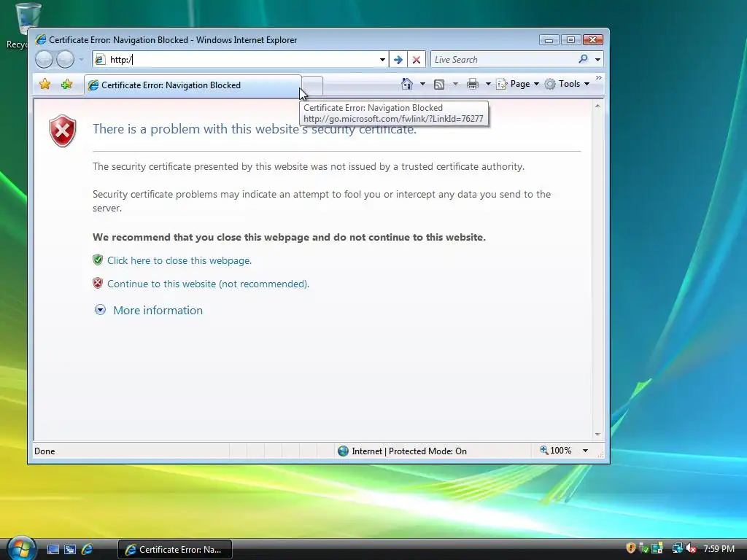
Task: Click the More information link text
Action: 158,310
